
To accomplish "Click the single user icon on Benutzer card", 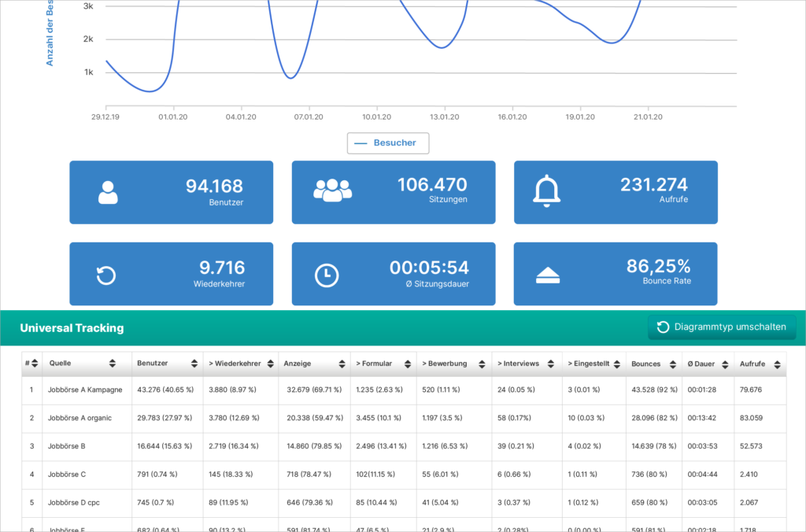I will (108, 192).
